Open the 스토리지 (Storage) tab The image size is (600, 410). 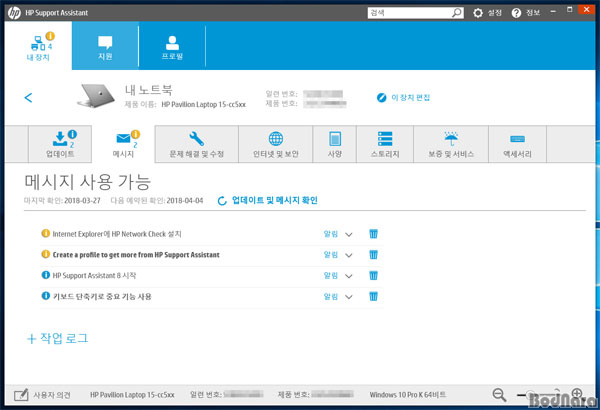385,144
